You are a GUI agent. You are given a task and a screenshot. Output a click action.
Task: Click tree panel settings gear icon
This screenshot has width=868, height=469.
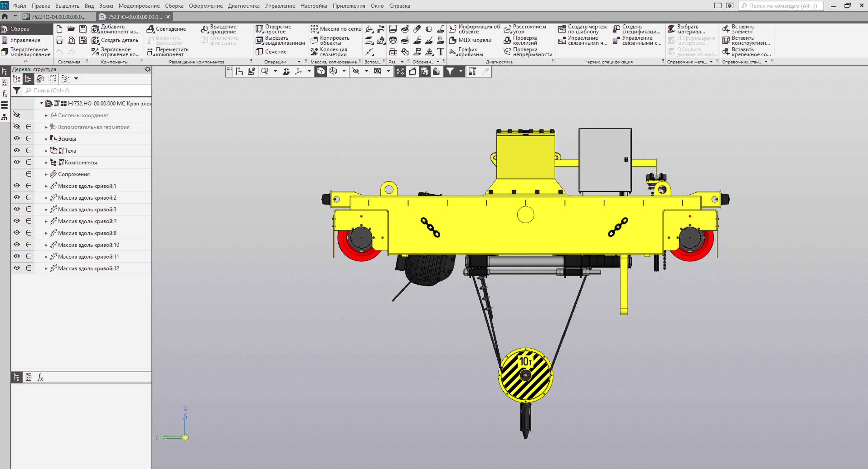tap(147, 69)
